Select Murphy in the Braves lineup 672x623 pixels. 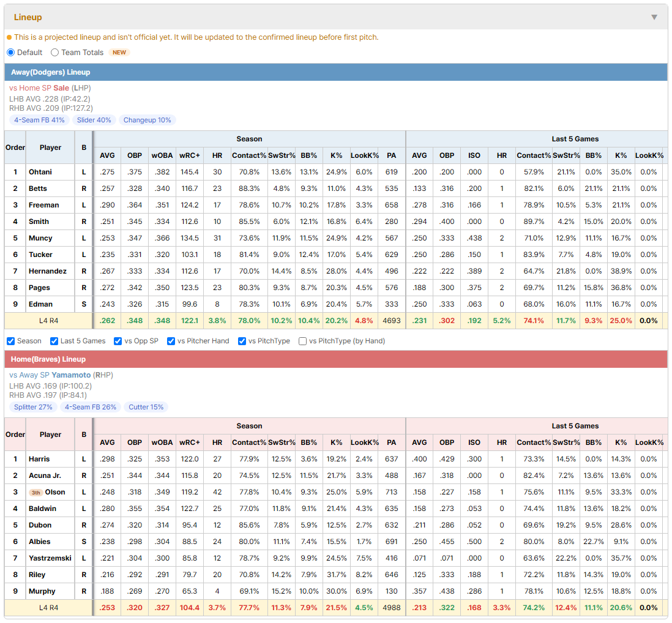42,591
